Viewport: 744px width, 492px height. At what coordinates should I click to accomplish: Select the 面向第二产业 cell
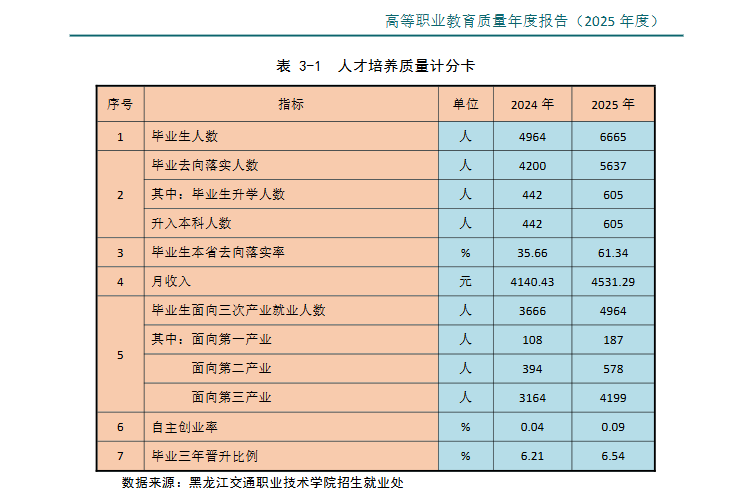(x=291, y=369)
